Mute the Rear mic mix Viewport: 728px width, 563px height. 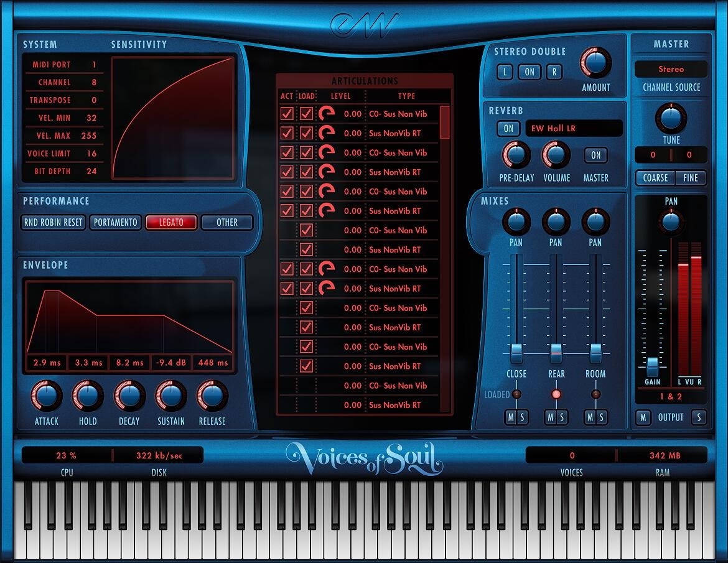(550, 417)
